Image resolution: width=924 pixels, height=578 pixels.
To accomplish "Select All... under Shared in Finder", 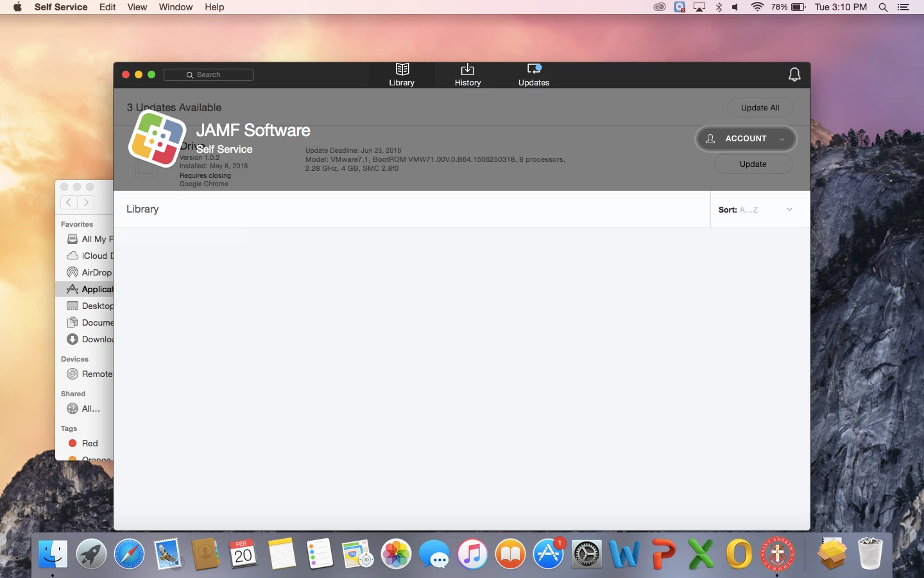I will click(83, 408).
